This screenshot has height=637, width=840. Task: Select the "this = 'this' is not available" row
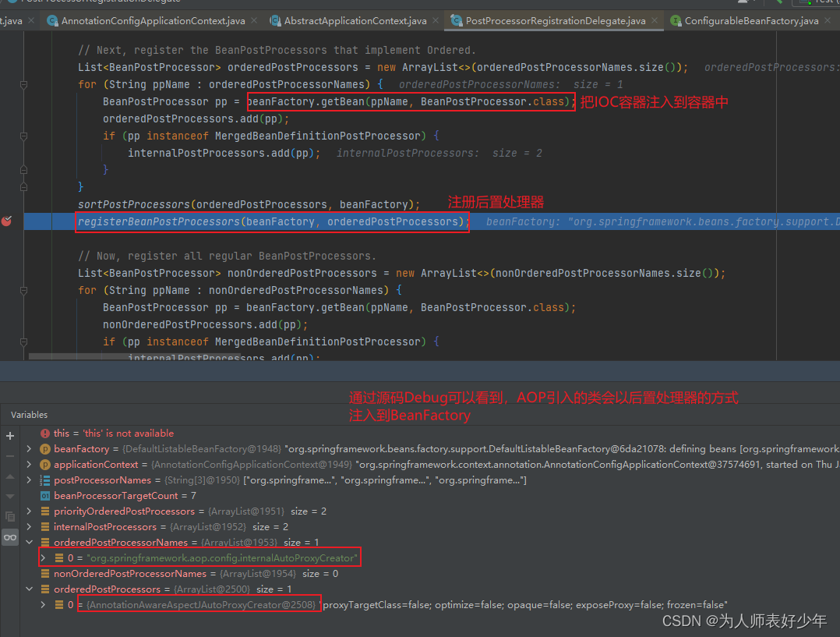(x=429, y=434)
